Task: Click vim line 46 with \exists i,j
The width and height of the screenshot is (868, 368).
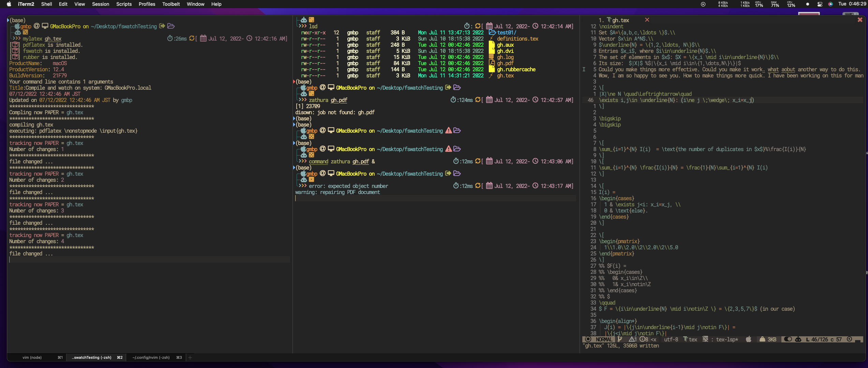Action: 676,100
